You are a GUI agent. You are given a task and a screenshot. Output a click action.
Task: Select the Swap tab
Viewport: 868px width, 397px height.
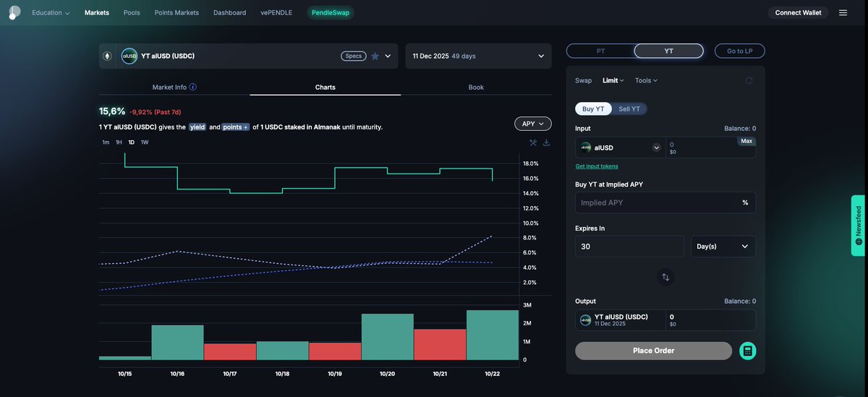pos(583,80)
